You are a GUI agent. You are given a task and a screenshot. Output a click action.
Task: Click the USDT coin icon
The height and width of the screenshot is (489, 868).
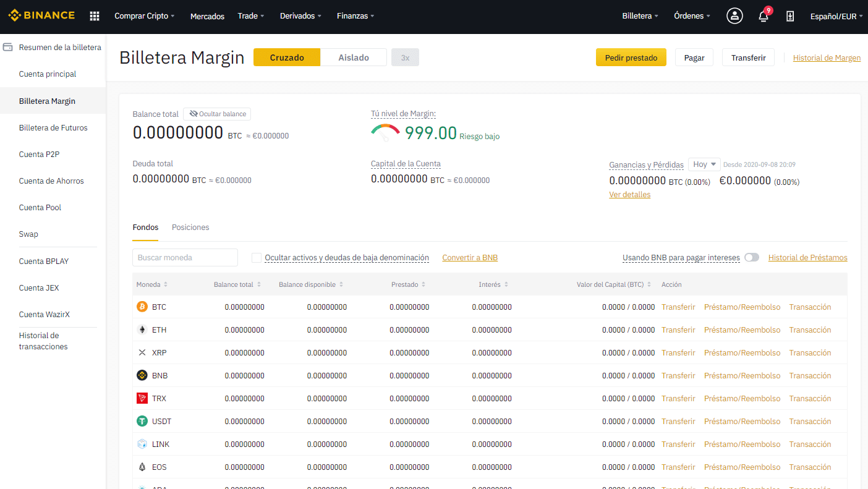[x=142, y=421]
